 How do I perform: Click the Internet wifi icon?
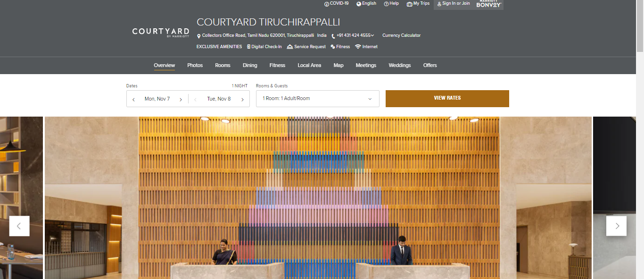coord(358,47)
